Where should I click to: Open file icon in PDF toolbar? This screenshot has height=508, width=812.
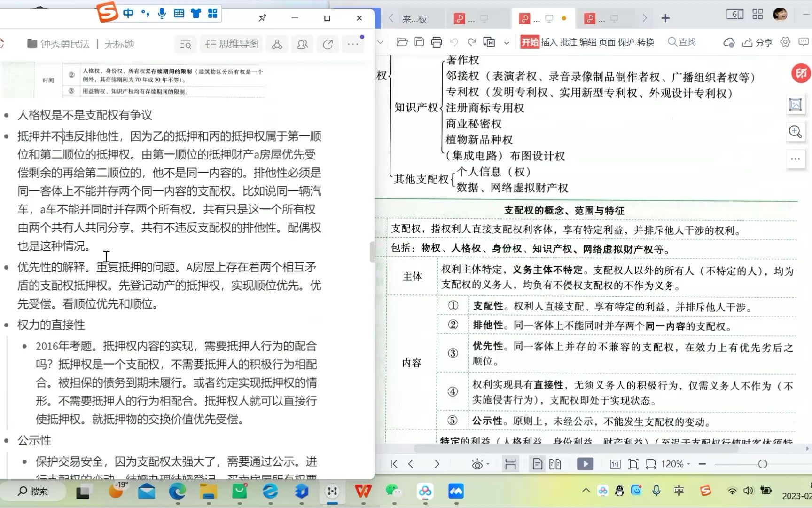[x=402, y=42]
